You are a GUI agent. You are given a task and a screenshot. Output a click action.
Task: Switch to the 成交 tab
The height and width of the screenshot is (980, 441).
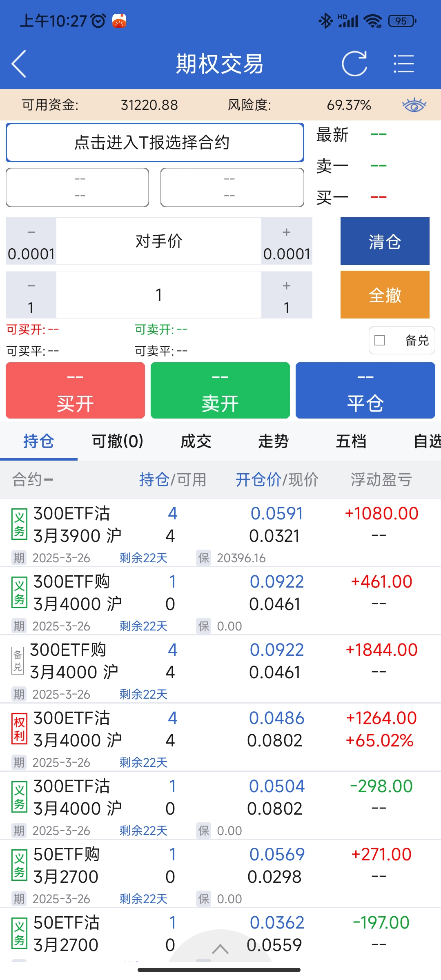[x=196, y=441]
